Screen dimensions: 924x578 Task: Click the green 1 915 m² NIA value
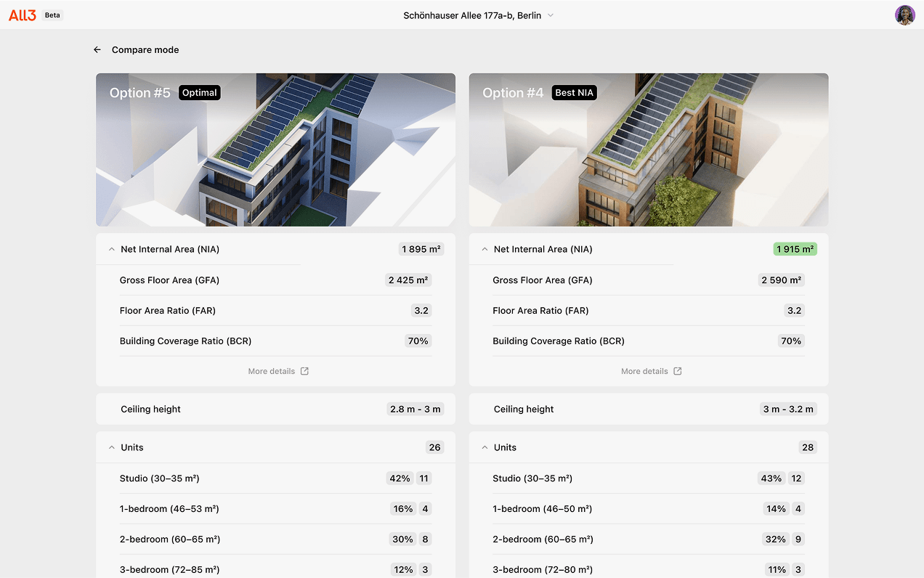tap(795, 249)
